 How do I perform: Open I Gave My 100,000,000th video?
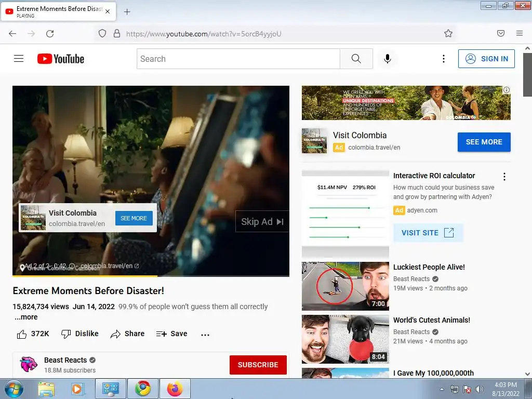click(x=433, y=373)
